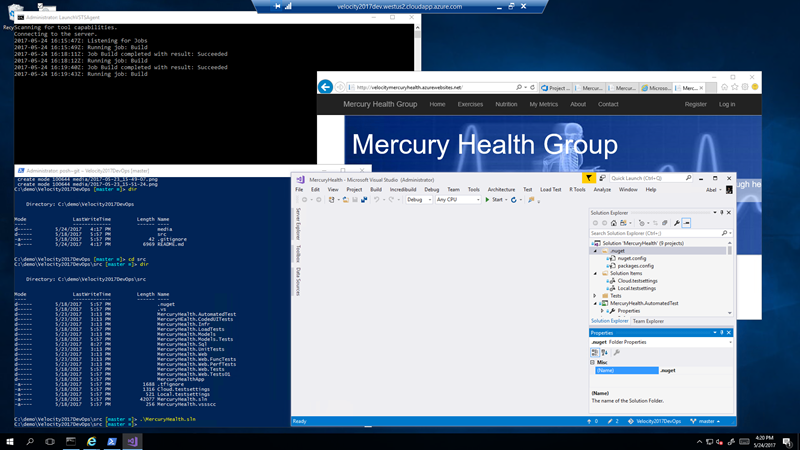Select Cloud.testsettings in Solution Explorer
This screenshot has height=450, width=800.
click(x=637, y=281)
